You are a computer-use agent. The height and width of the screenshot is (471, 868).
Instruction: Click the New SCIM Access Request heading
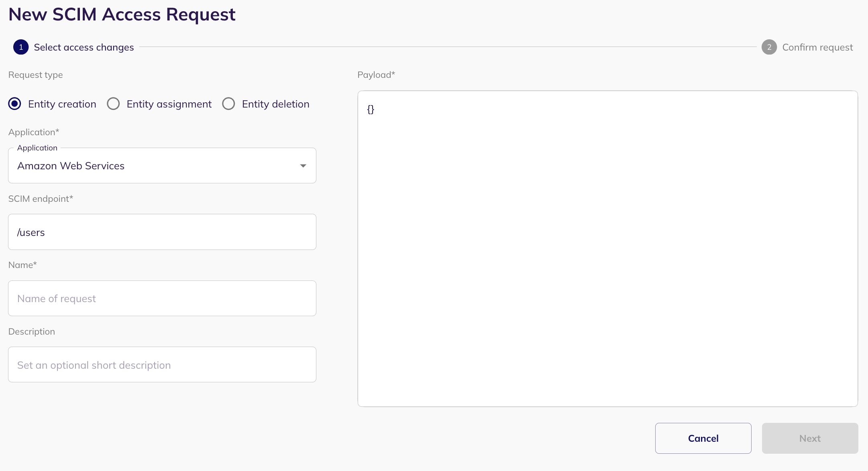122,14
